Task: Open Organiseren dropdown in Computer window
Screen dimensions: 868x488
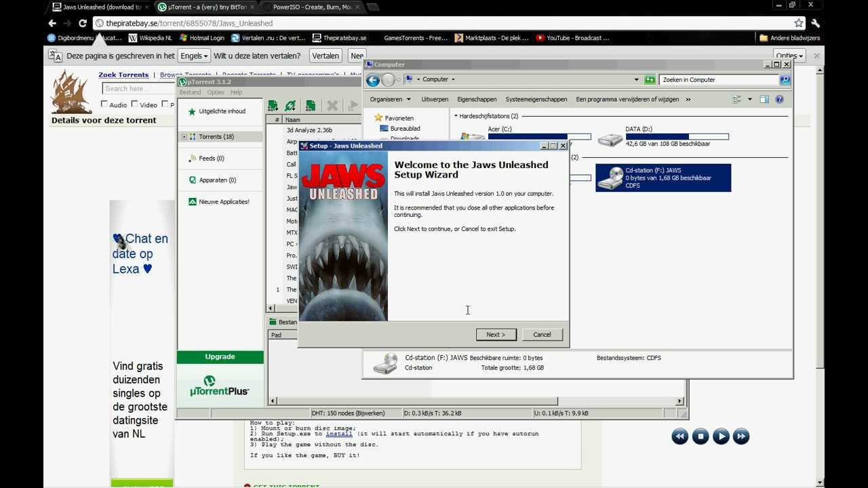Action: click(x=390, y=99)
